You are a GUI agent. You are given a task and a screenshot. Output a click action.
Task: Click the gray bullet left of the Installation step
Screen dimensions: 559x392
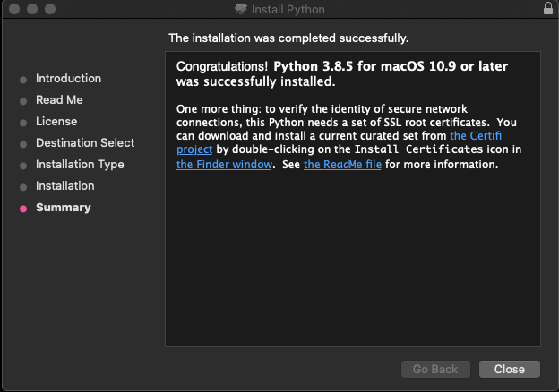point(23,187)
